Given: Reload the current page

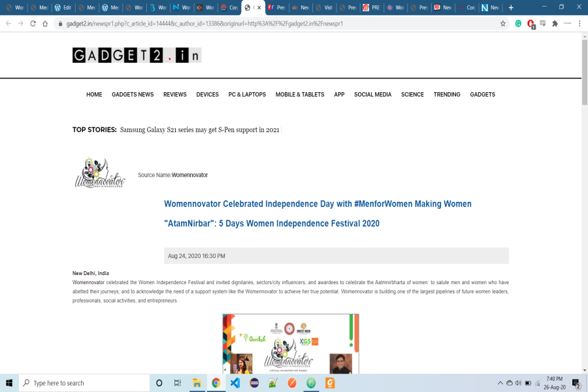Looking at the screenshot, I should [x=33, y=24].
